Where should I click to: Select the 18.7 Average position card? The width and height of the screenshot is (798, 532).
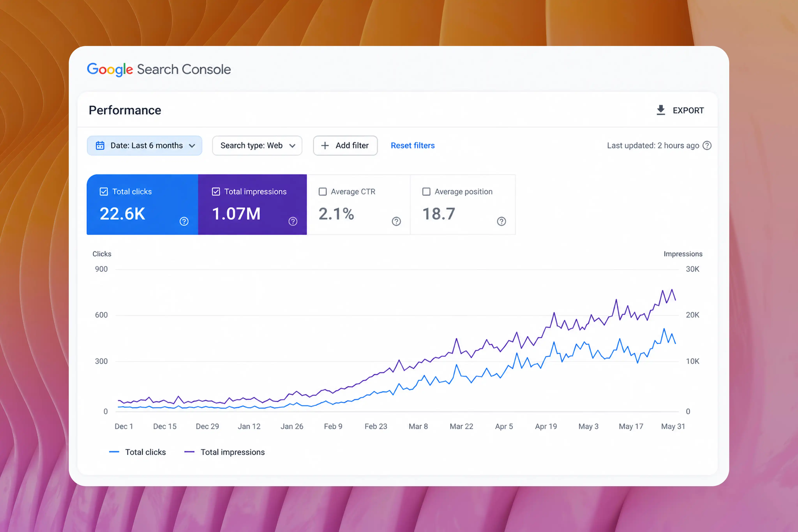point(463,205)
